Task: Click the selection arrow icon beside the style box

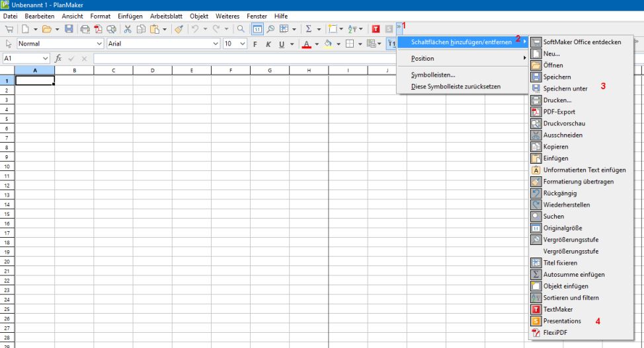Action: point(9,44)
